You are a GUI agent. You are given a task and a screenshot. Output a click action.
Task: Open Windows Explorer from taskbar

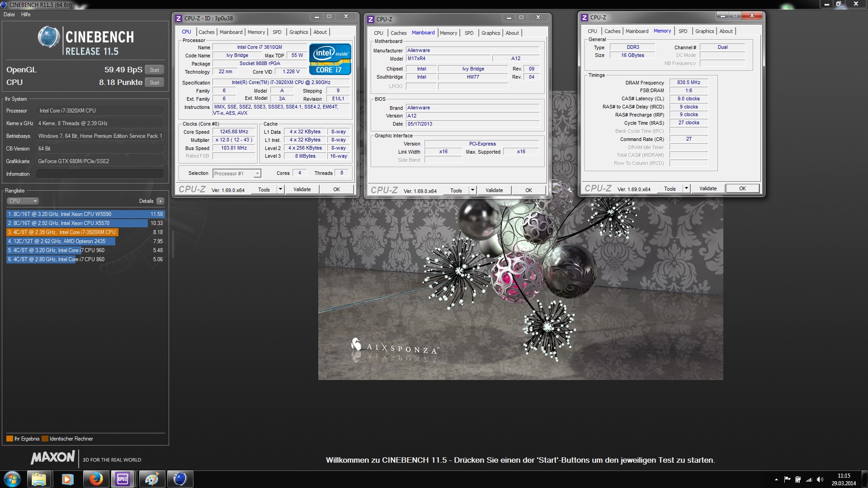39,479
